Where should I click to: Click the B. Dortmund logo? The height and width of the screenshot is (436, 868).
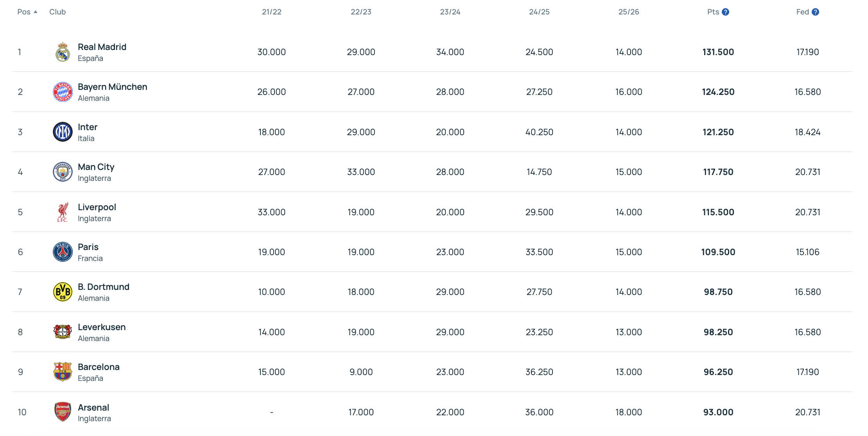pyautogui.click(x=63, y=292)
